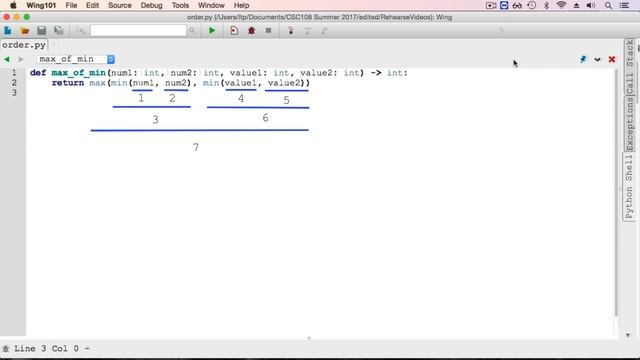The height and width of the screenshot is (360, 640).
Task: Click the eject menu bar icon
Action: click(576, 5)
